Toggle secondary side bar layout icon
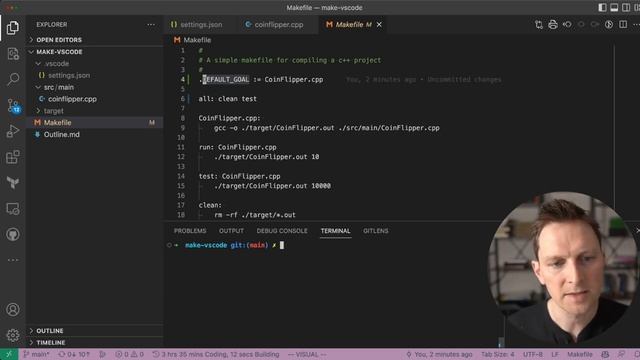 tap(626, 8)
